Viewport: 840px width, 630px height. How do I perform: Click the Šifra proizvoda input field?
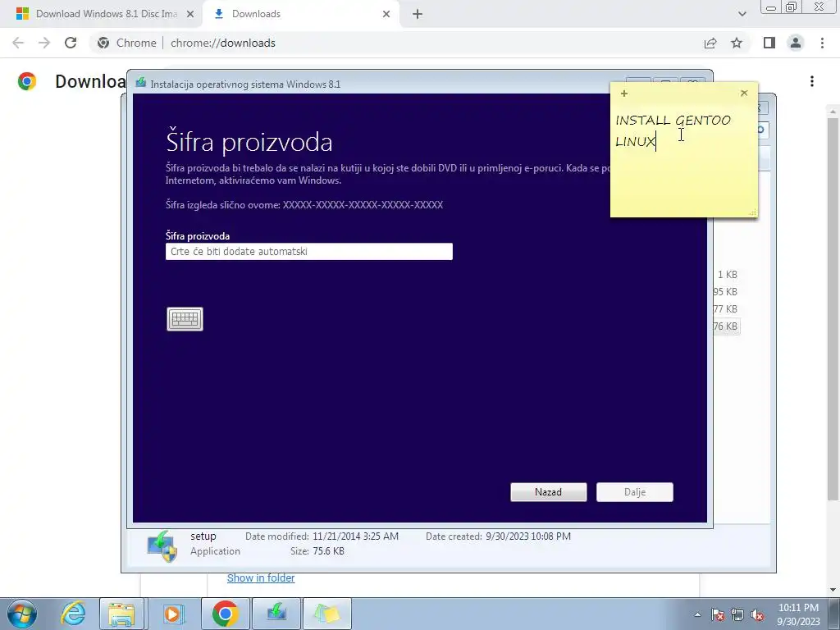[x=309, y=252]
